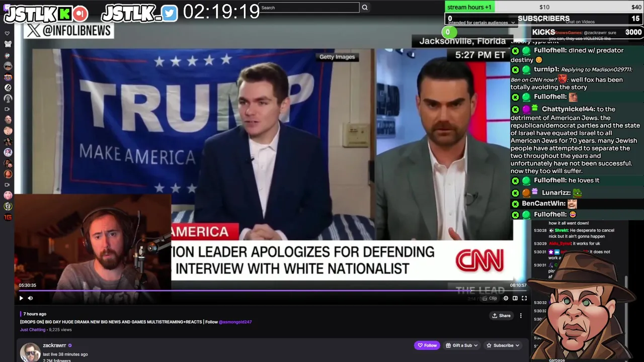Click the magnifying glass search button
644x362 pixels.
point(365,8)
